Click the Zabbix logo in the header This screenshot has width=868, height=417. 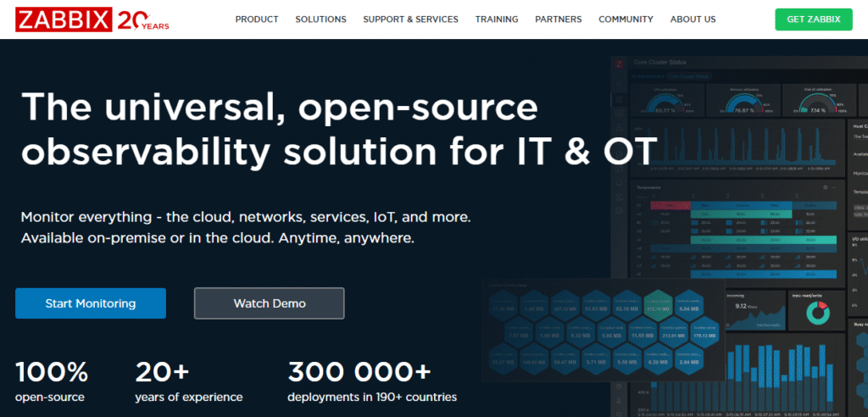63,19
